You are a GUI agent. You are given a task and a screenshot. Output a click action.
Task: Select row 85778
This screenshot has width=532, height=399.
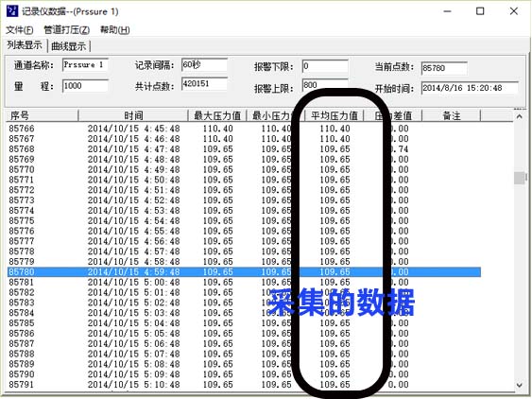pyautogui.click(x=244, y=252)
